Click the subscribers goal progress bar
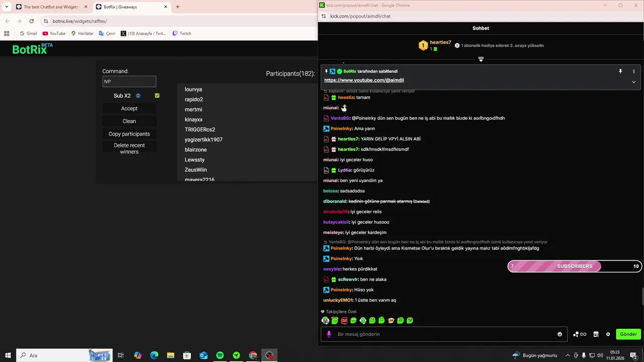Image resolution: width=644 pixels, height=362 pixels. [x=575, y=266]
